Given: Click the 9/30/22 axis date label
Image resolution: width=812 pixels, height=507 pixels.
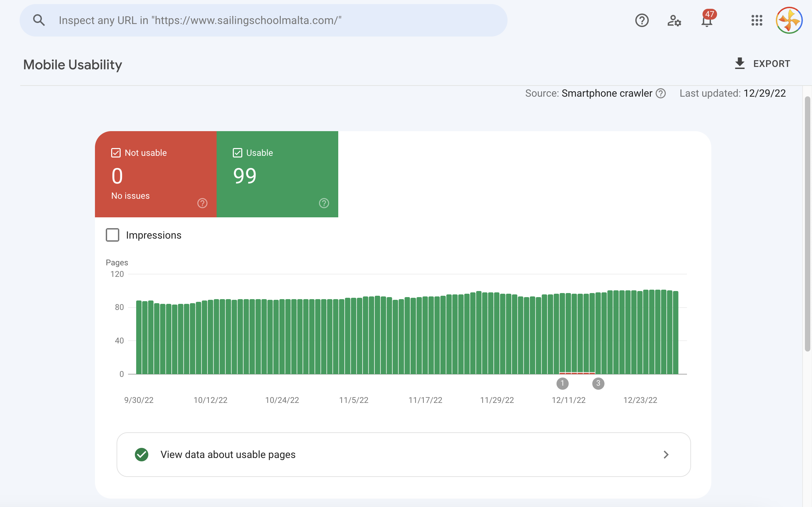Looking at the screenshot, I should 139,400.
